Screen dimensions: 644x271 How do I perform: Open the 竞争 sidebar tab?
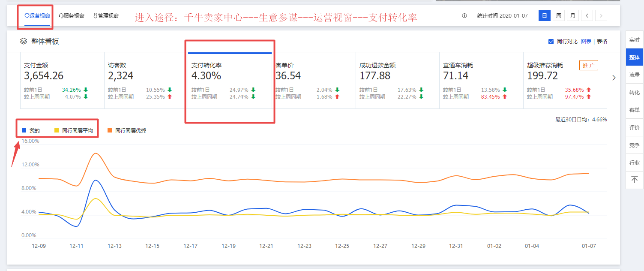pyautogui.click(x=634, y=145)
